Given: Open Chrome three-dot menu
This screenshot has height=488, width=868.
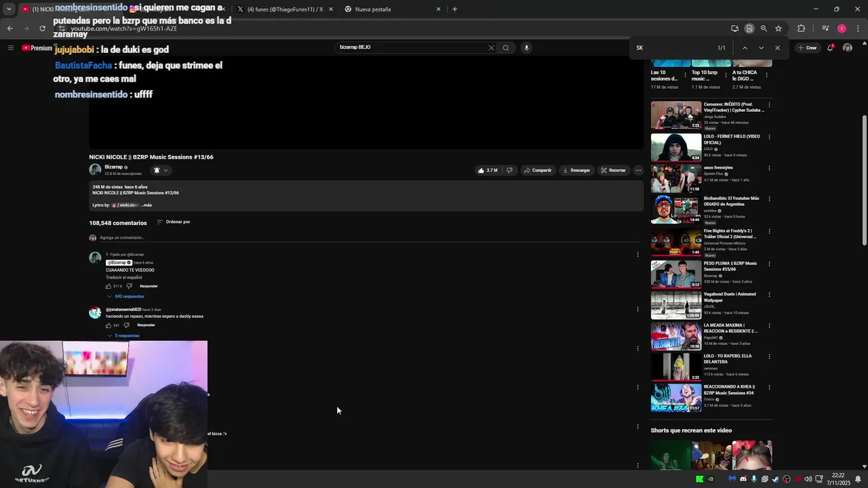Looking at the screenshot, I should (x=859, y=28).
